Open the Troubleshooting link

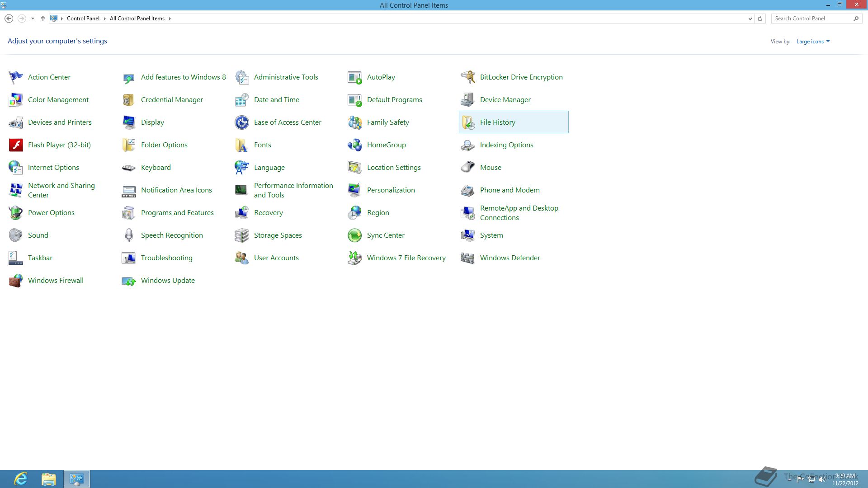166,258
